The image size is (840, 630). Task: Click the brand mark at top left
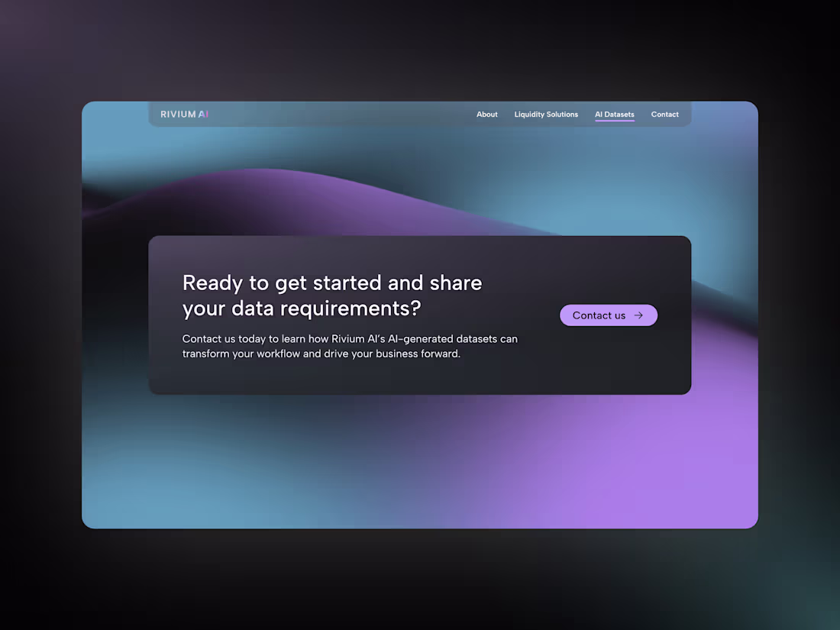(x=183, y=114)
